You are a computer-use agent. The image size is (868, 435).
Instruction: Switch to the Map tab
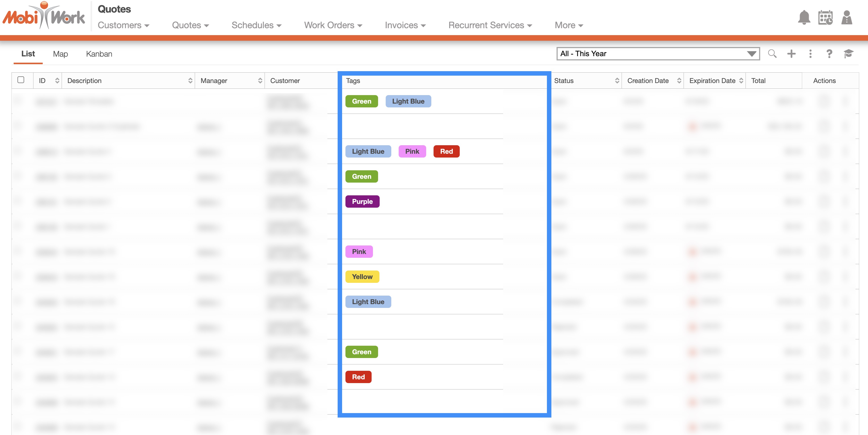[x=60, y=54]
